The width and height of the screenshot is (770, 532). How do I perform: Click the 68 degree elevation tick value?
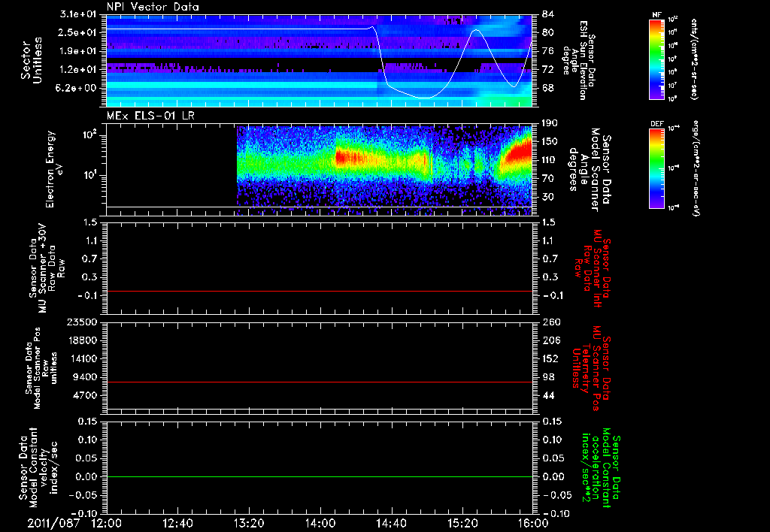tap(547, 88)
